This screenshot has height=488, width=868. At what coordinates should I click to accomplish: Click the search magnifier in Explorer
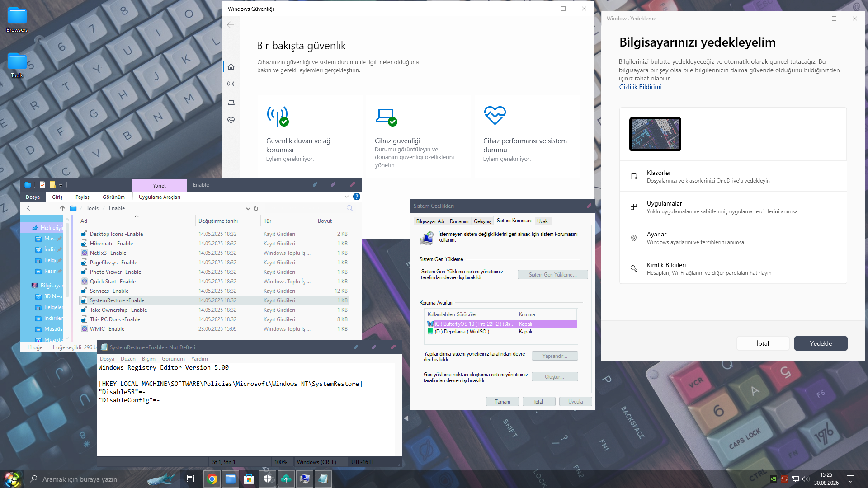click(349, 208)
